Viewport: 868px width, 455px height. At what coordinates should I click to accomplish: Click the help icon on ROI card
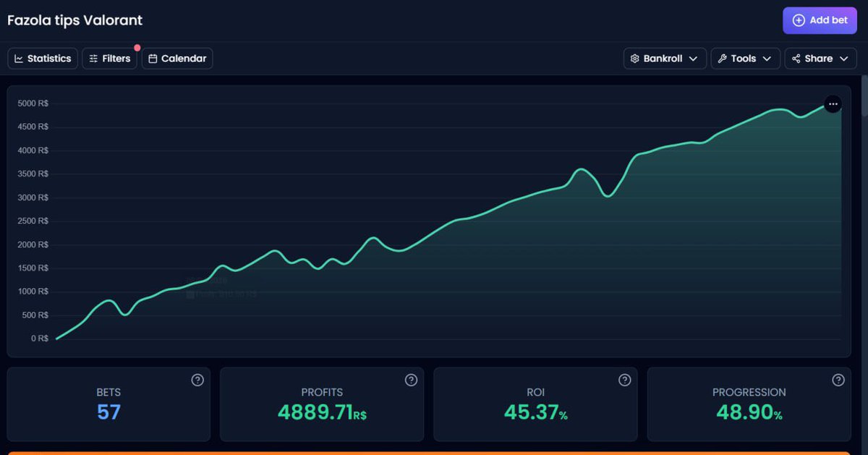tap(624, 380)
